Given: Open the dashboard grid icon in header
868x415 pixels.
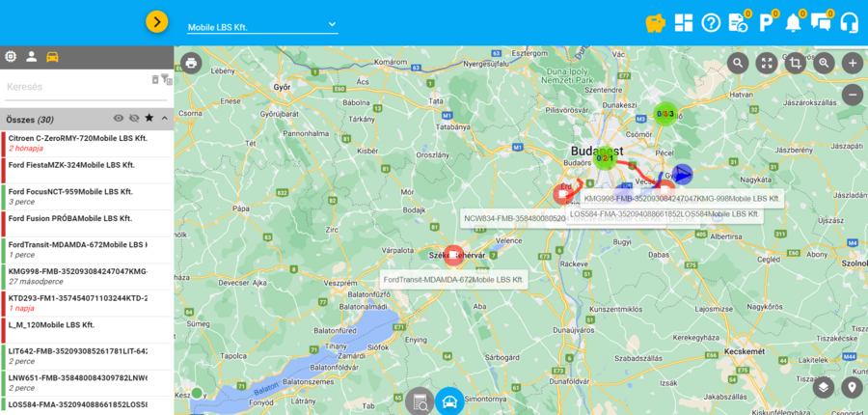Looking at the screenshot, I should coord(684,22).
